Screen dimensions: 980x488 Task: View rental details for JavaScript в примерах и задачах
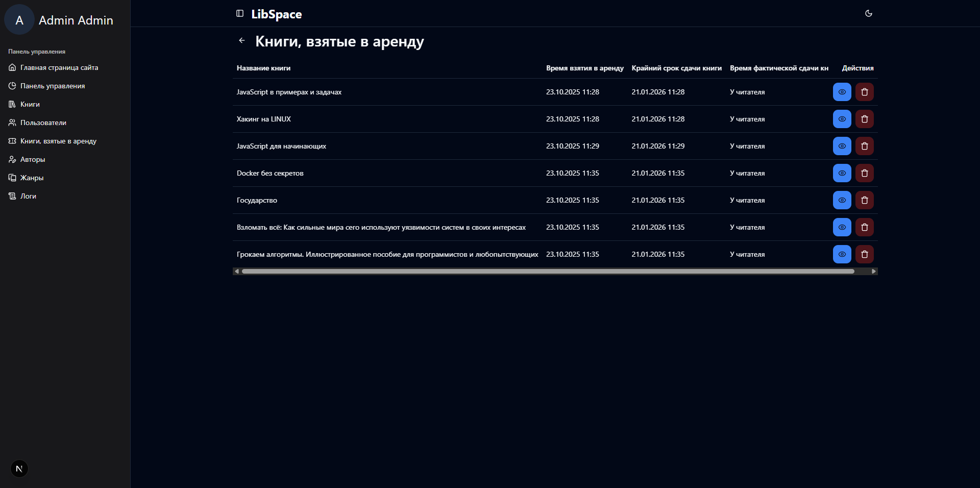(x=842, y=92)
